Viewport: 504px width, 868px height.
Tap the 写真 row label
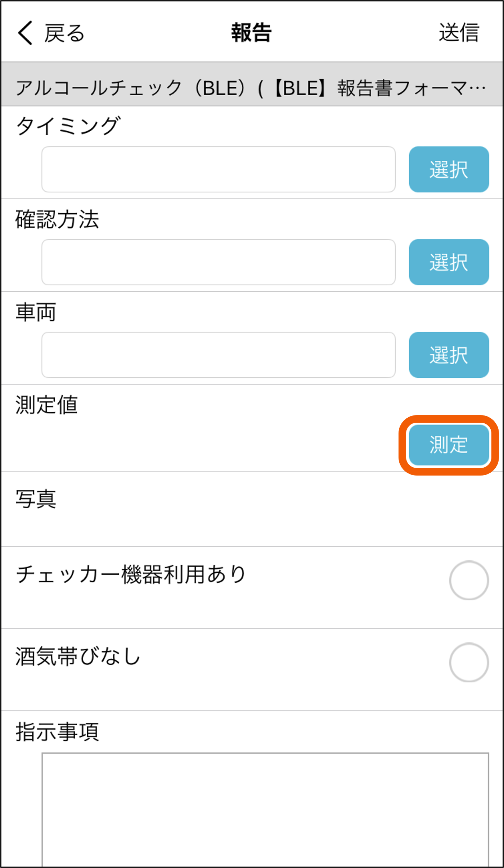[x=36, y=499]
